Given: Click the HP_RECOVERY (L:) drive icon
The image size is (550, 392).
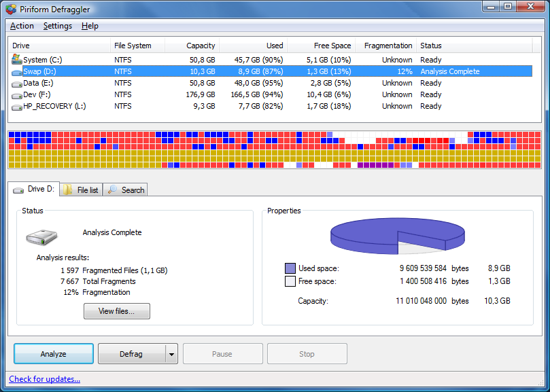Looking at the screenshot, I should [16, 107].
